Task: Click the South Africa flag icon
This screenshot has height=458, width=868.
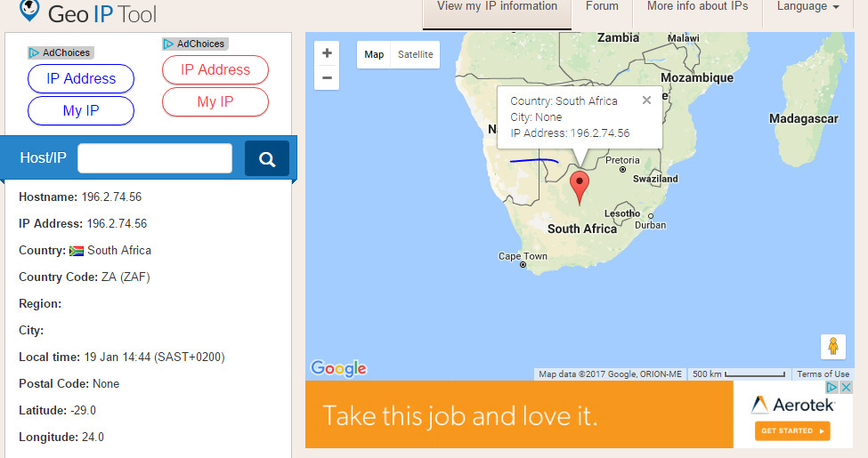Action: (x=77, y=251)
